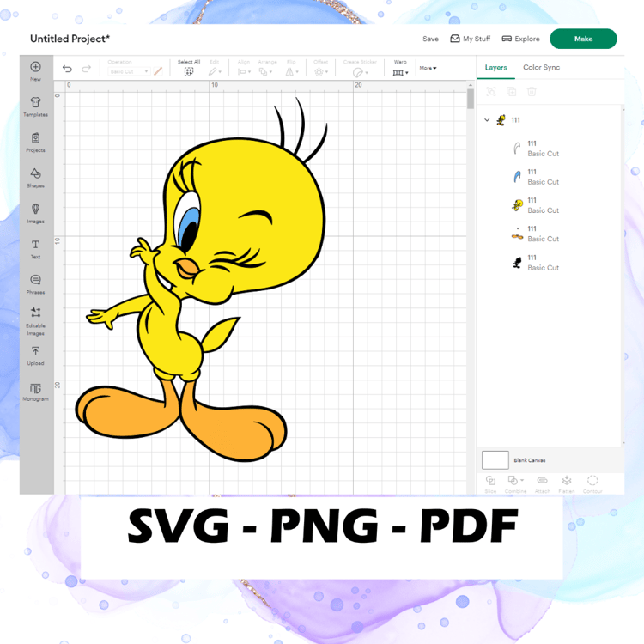Open the Warp dropdown
This screenshot has height=644, width=644.
point(400,73)
